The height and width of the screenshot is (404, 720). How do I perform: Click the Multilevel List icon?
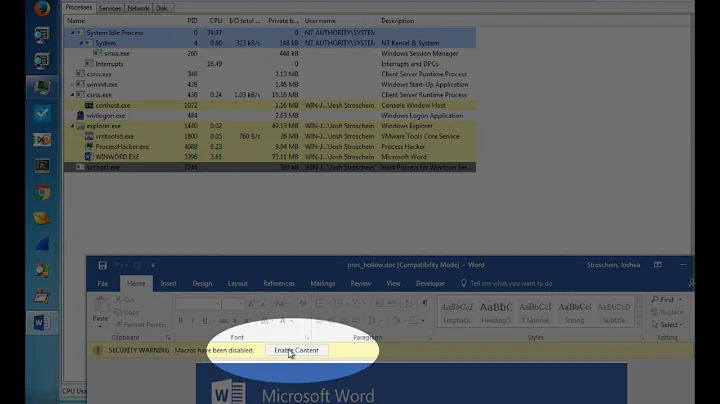coord(356,303)
